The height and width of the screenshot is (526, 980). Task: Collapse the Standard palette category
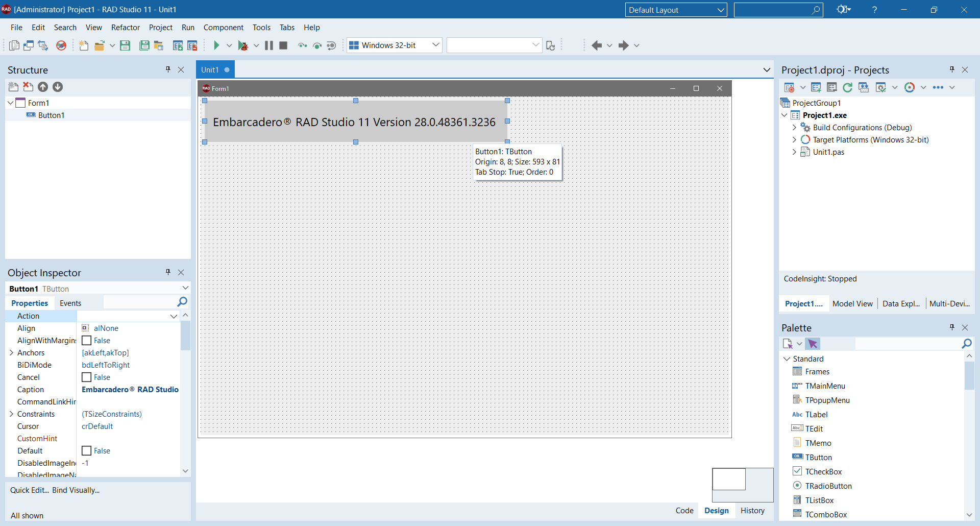(787, 359)
